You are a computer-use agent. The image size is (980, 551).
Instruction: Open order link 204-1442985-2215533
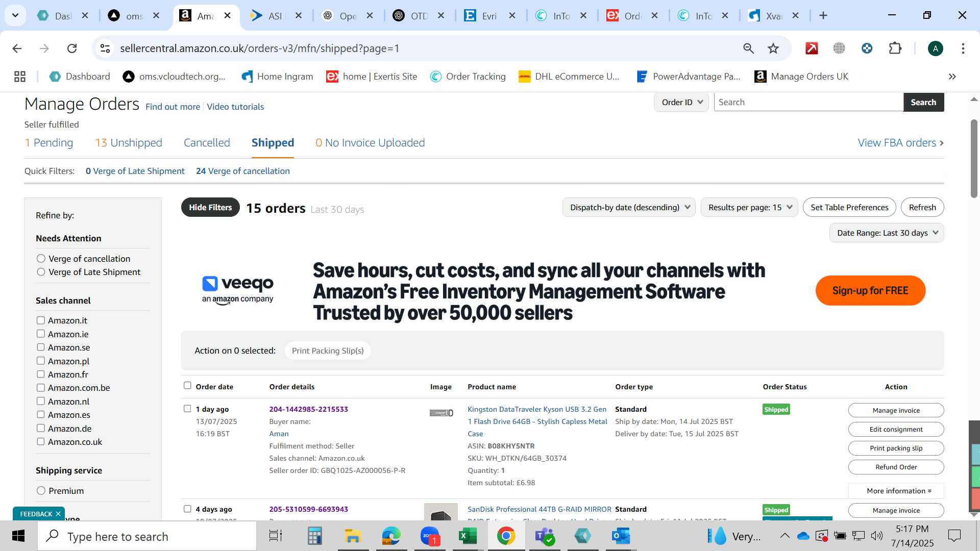coord(309,409)
